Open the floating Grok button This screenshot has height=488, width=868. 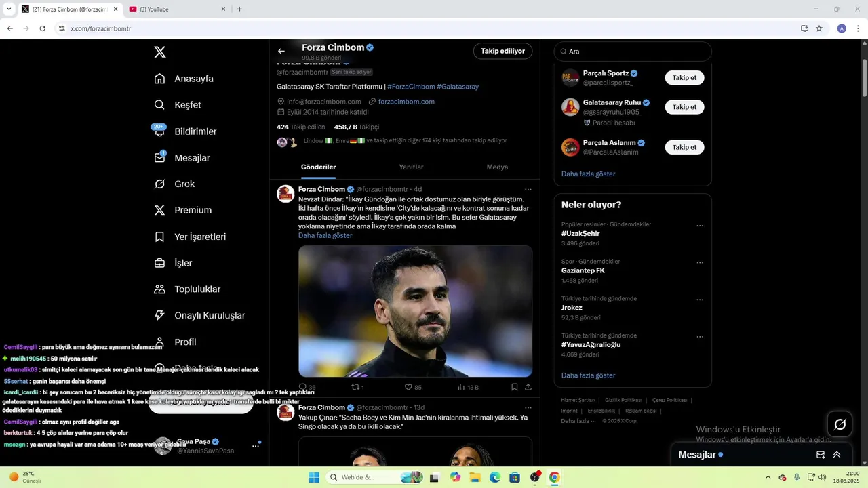point(840,424)
